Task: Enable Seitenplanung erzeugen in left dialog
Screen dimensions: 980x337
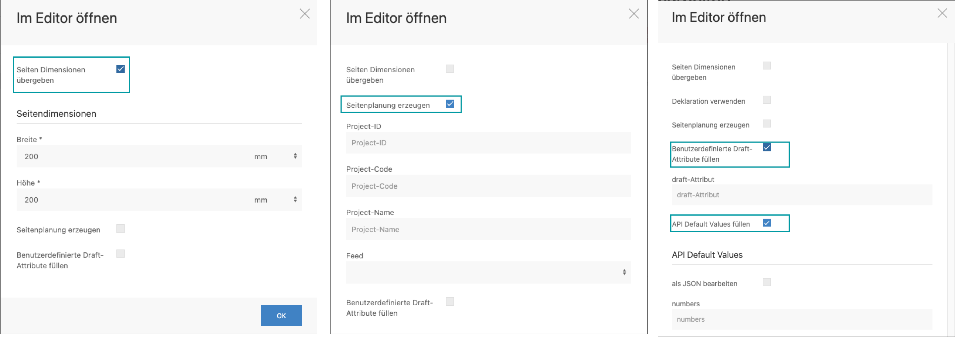Action: coord(120,229)
